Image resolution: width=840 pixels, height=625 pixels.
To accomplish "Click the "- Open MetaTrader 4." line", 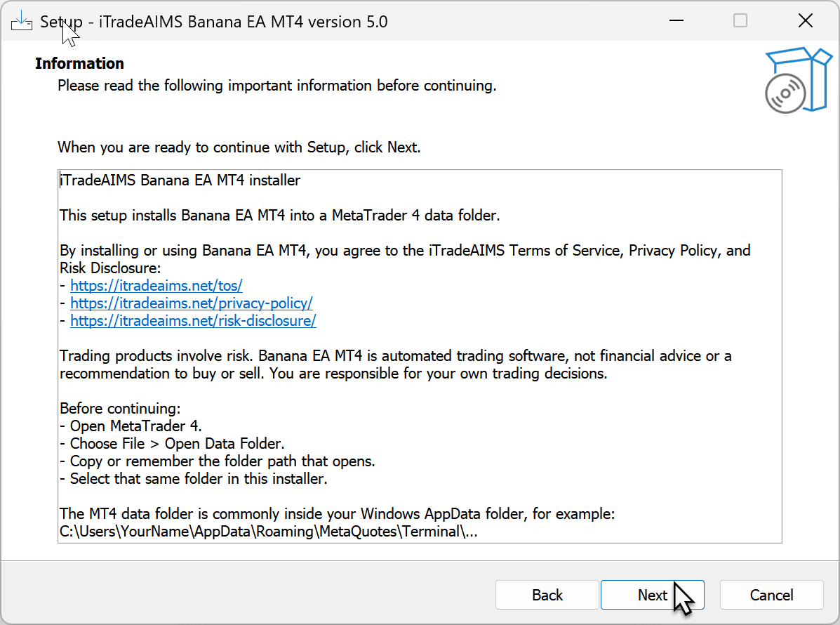I will 131,426.
